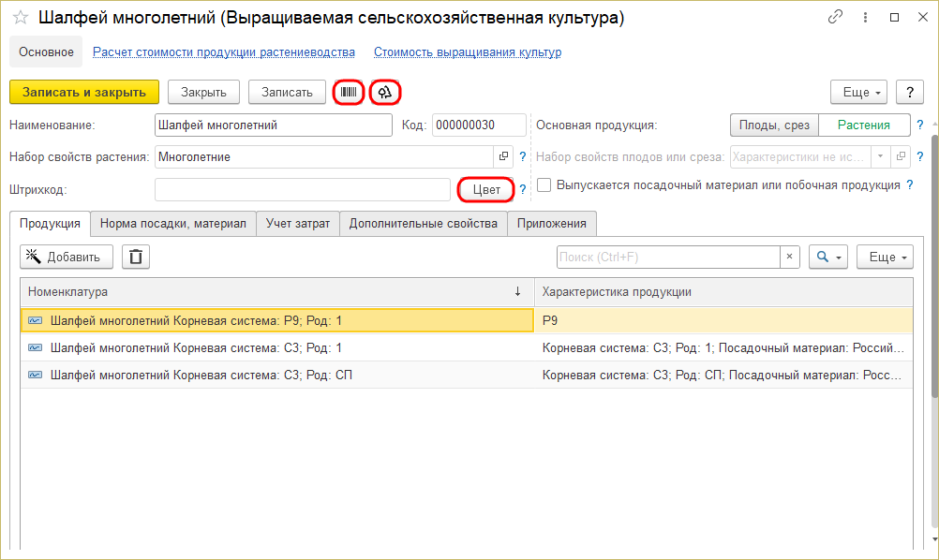Click characteristic cell ending Посадочный материал: Россий…
This screenshot has width=939, height=560.
coord(724,347)
